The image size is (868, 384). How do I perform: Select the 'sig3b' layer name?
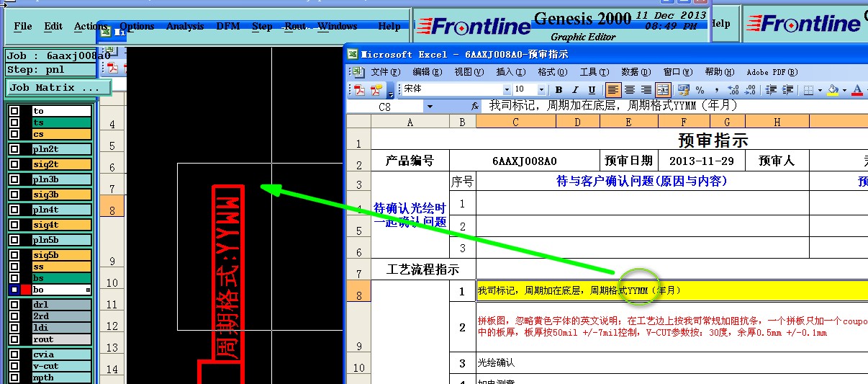62,195
